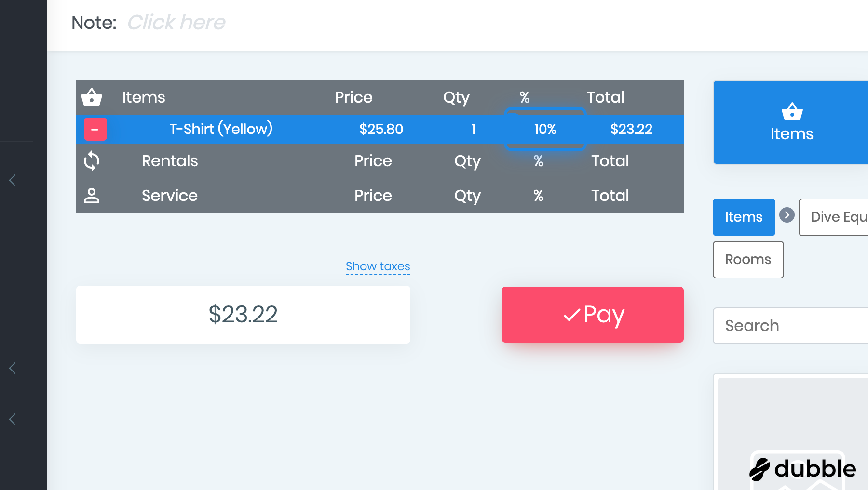868x490 pixels.
Task: Click the Service person icon
Action: click(x=92, y=196)
